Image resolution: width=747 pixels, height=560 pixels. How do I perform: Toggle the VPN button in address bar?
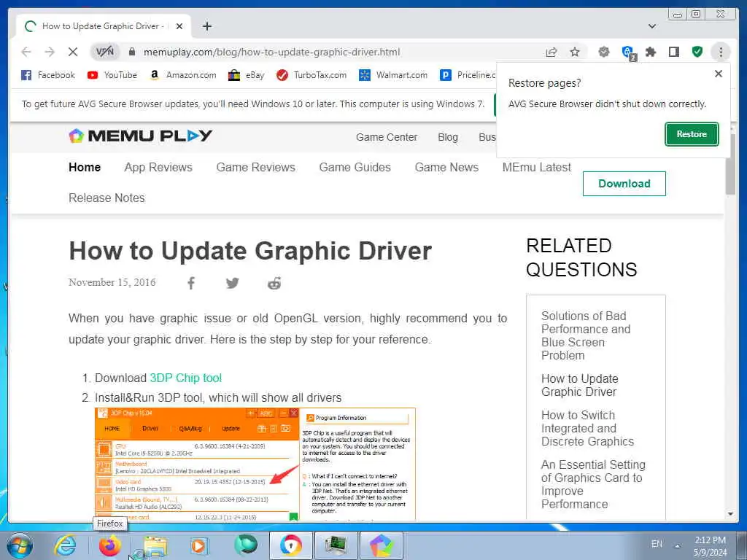click(x=105, y=52)
